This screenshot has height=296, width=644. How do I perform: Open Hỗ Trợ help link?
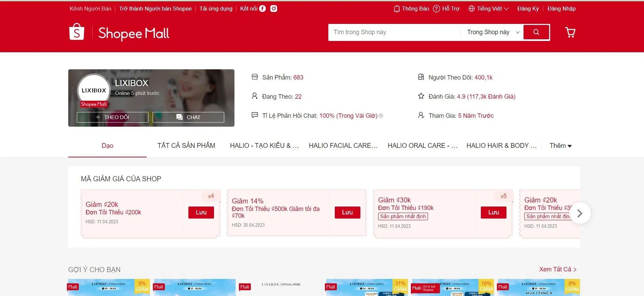point(446,9)
